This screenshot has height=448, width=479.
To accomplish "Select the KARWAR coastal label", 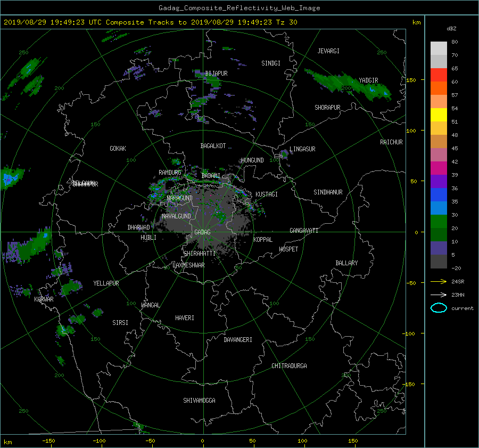I will point(44,299).
